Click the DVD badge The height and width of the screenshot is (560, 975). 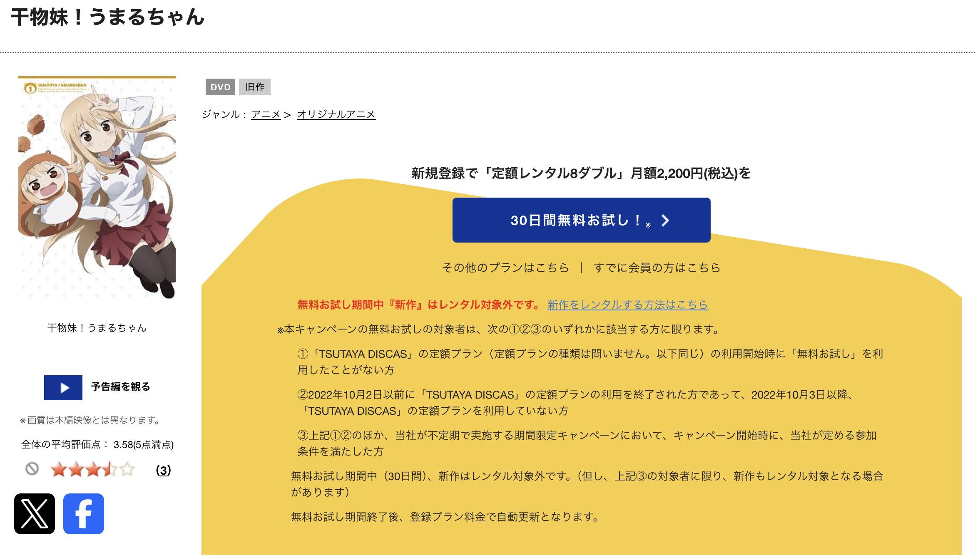(x=220, y=87)
